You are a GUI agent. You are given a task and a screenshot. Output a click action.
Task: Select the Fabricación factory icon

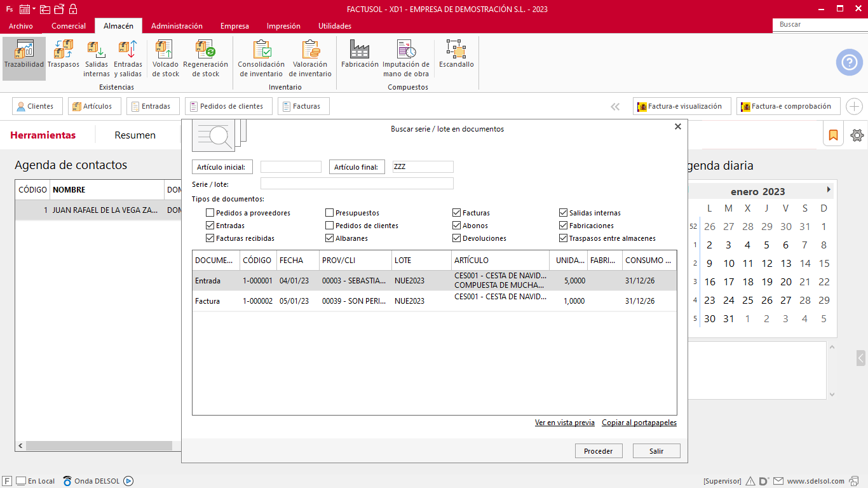[x=360, y=55]
